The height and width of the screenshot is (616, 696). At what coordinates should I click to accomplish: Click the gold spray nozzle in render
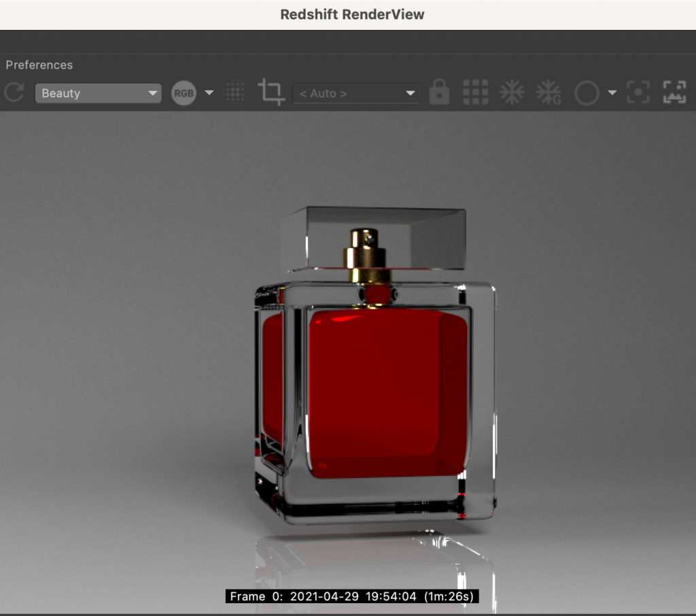366,255
